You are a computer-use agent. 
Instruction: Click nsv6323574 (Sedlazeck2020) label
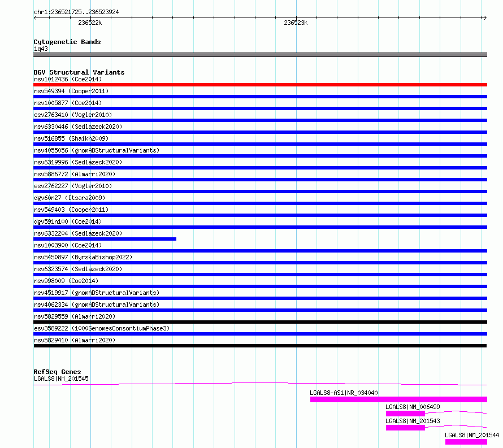tap(78, 269)
